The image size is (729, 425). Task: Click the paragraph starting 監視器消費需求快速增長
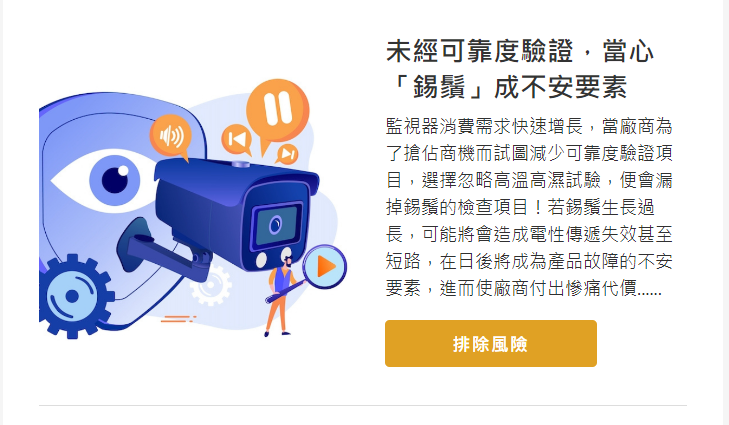tap(529, 207)
